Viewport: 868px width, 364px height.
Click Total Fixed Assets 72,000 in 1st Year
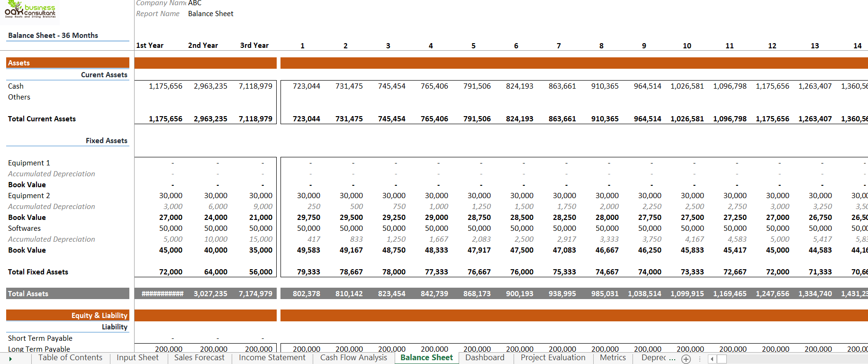[x=171, y=272]
